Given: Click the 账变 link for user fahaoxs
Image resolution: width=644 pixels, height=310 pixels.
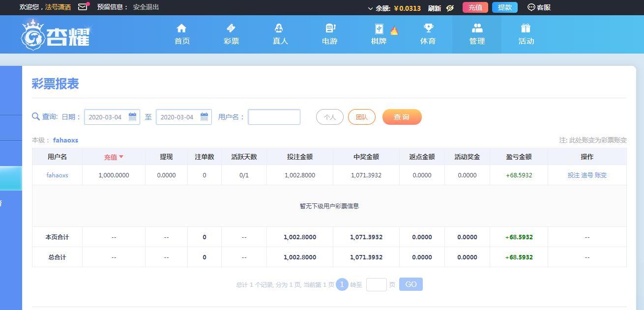Looking at the screenshot, I should 600,175.
